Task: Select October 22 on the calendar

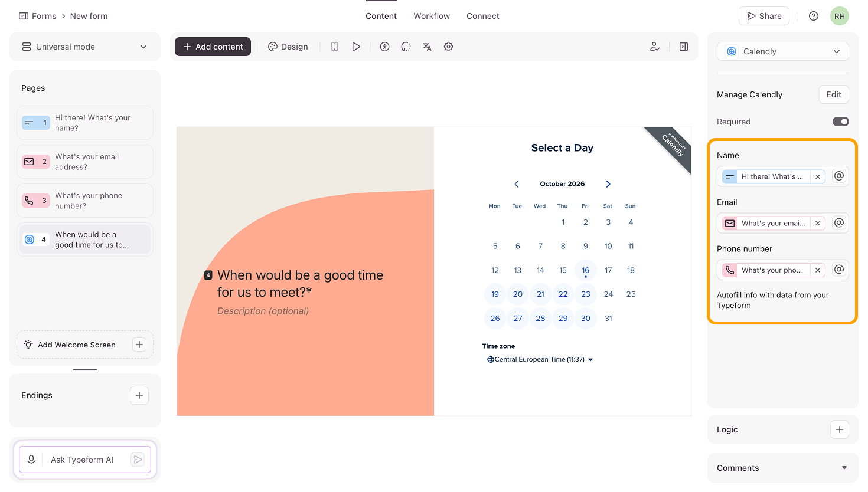Action: click(563, 294)
